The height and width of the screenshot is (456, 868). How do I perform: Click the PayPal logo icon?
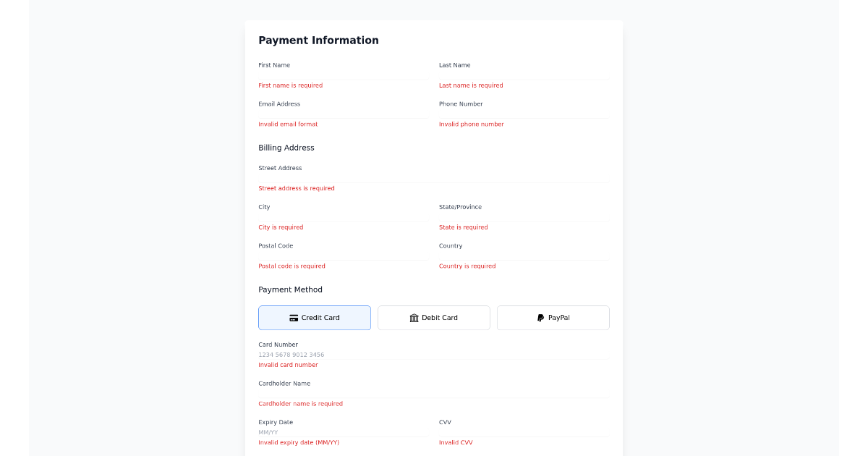tap(540, 317)
